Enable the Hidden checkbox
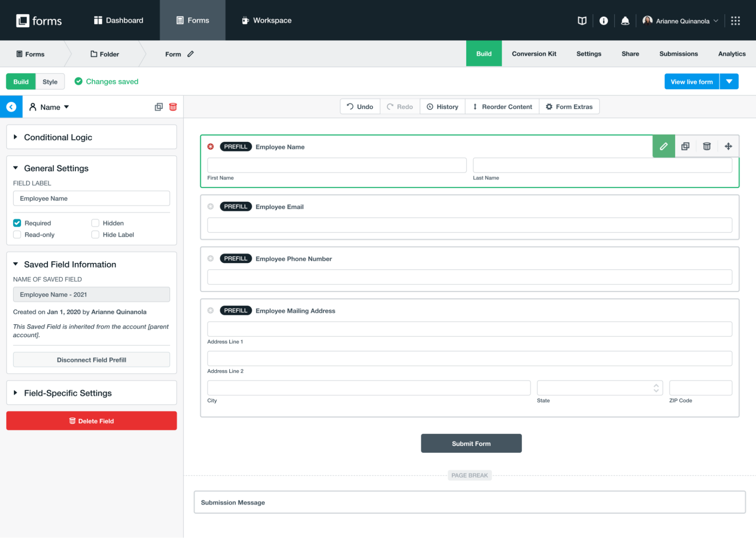This screenshot has width=756, height=538. click(95, 223)
